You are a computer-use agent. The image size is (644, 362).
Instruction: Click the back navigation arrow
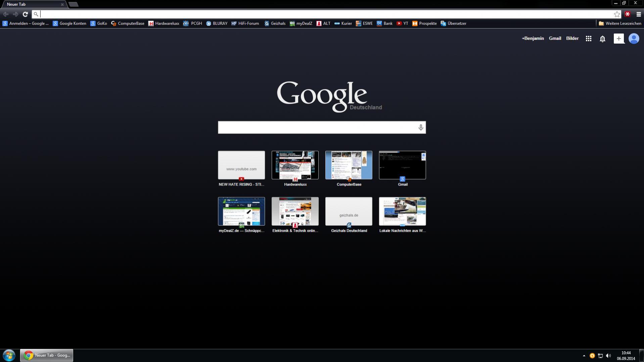point(6,14)
